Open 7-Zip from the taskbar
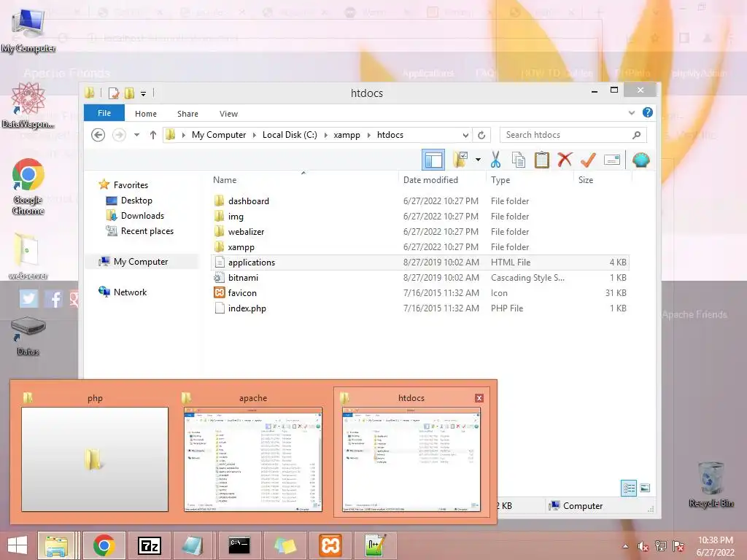Viewport: 747px width, 560px height. click(149, 545)
